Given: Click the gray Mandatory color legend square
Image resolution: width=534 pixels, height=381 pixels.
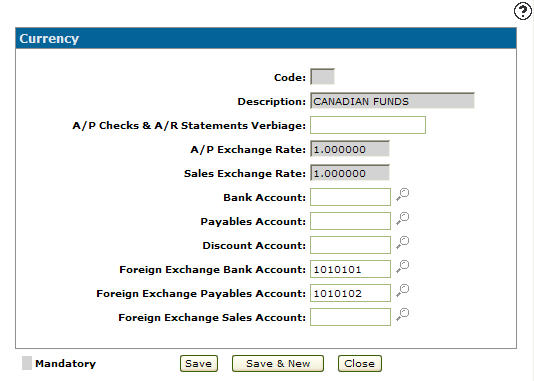Looking at the screenshot, I should 27,363.
